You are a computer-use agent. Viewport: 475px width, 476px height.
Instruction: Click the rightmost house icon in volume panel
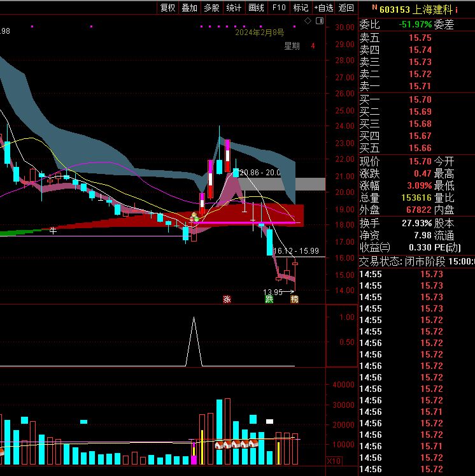click(x=253, y=444)
